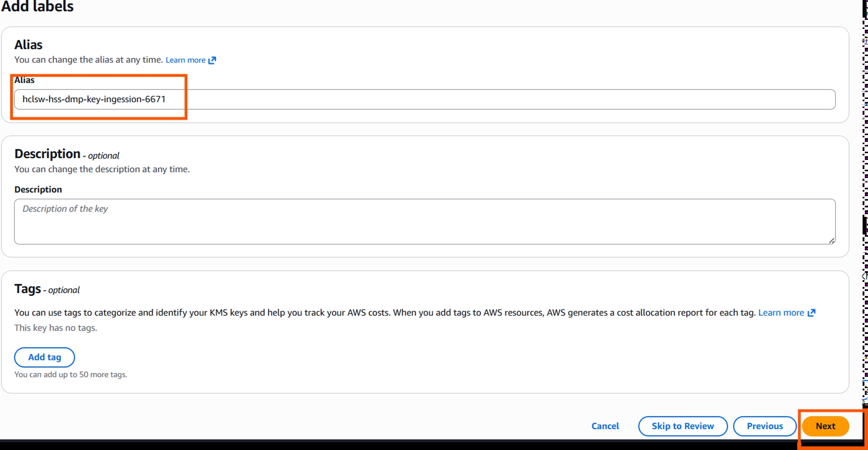The image size is (868, 450).
Task: Click the Description textarea resize handle
Action: pos(831,241)
